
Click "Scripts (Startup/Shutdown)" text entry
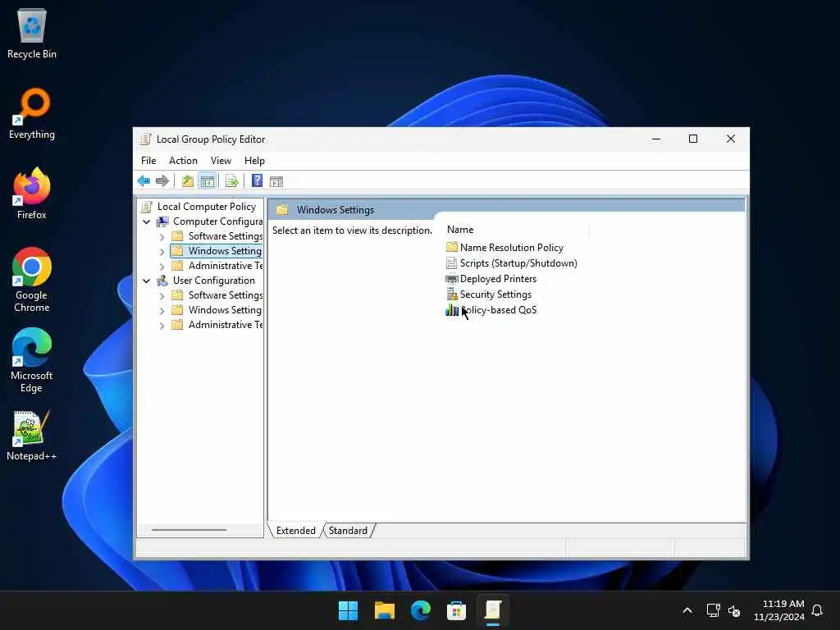point(518,263)
